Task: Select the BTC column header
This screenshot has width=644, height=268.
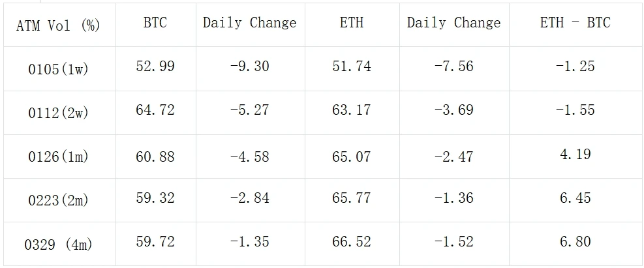Action: coord(155,23)
